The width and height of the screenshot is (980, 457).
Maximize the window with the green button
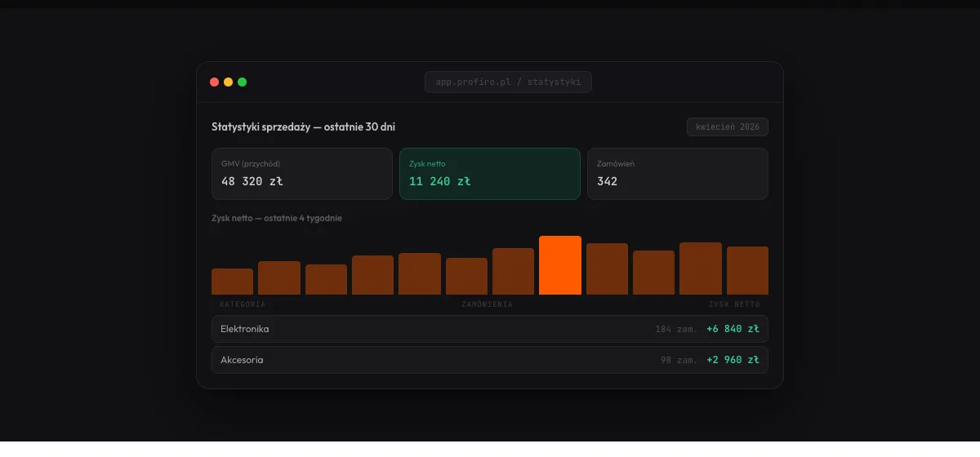243,82
